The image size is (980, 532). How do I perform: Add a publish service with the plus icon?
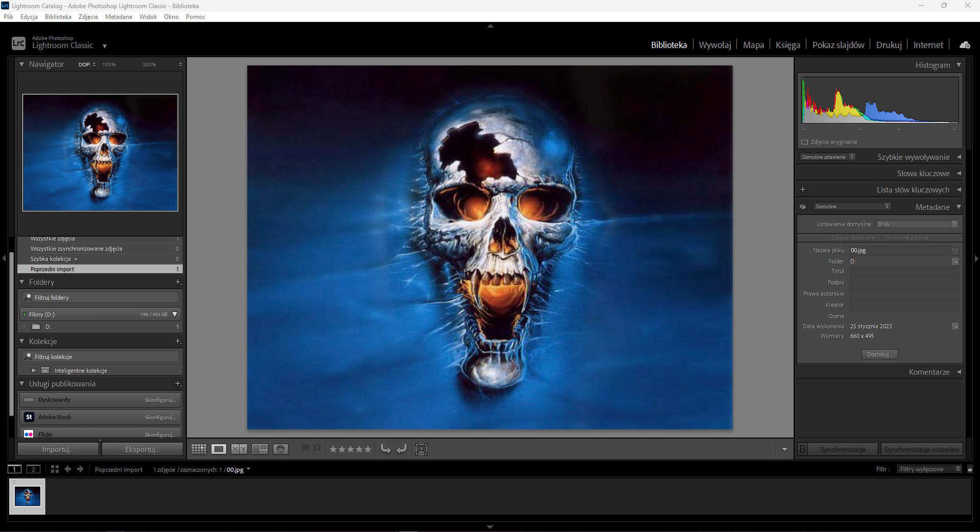click(178, 383)
